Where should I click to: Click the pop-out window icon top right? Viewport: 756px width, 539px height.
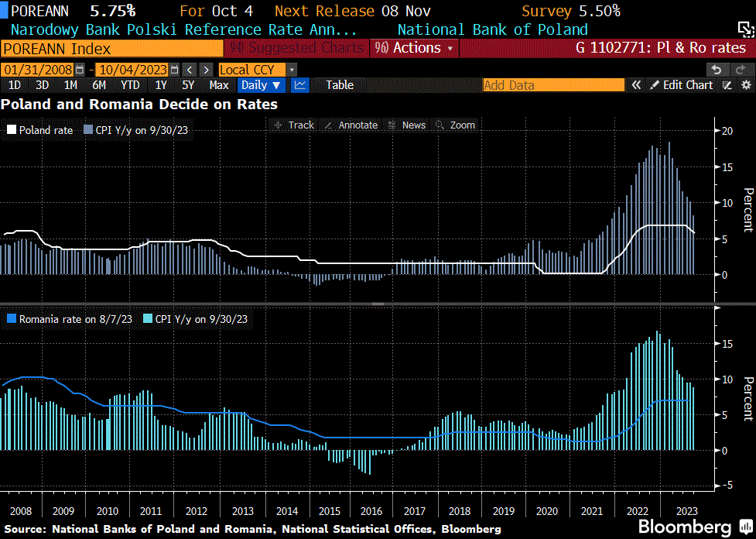746,30
